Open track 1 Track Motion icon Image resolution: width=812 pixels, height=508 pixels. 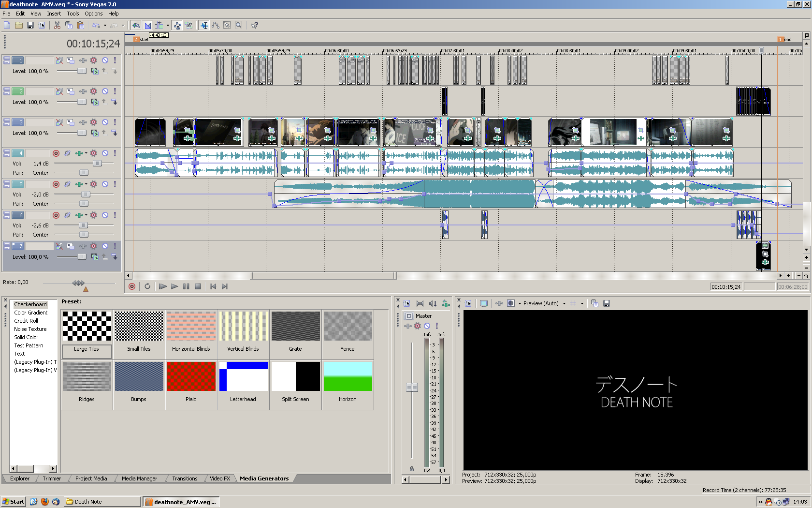pos(71,60)
